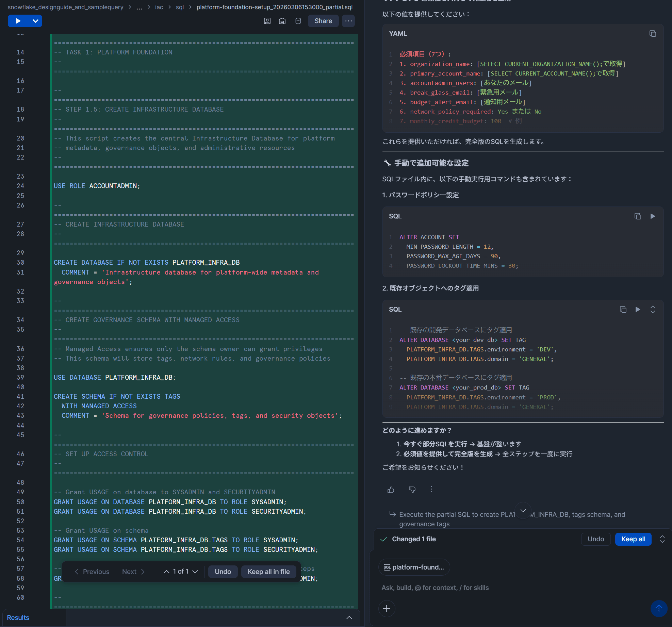Click the blue Run query play button

(x=18, y=21)
